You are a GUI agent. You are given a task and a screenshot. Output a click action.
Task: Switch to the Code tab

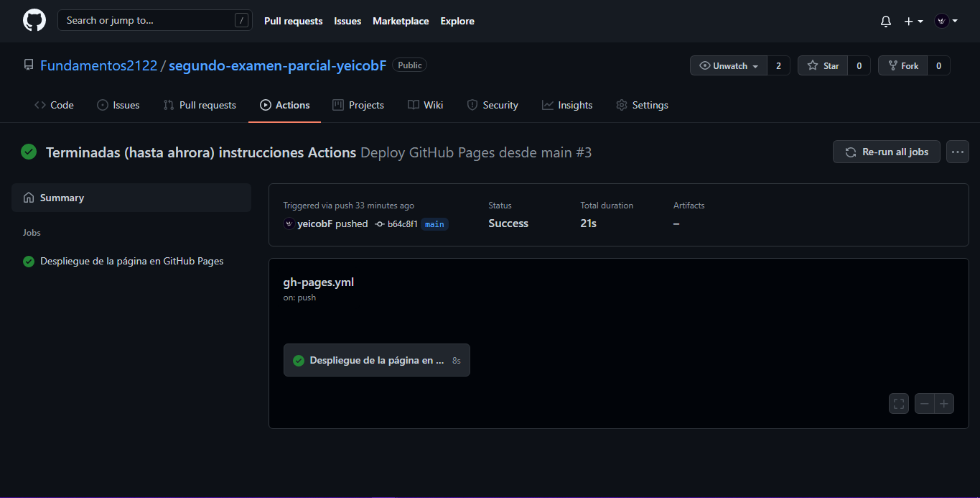click(x=54, y=105)
